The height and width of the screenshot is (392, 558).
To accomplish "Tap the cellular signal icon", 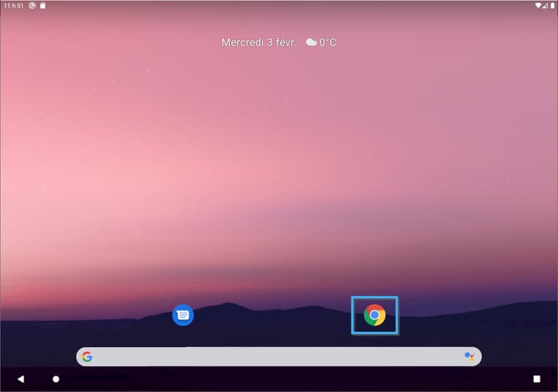I will (x=546, y=5).
